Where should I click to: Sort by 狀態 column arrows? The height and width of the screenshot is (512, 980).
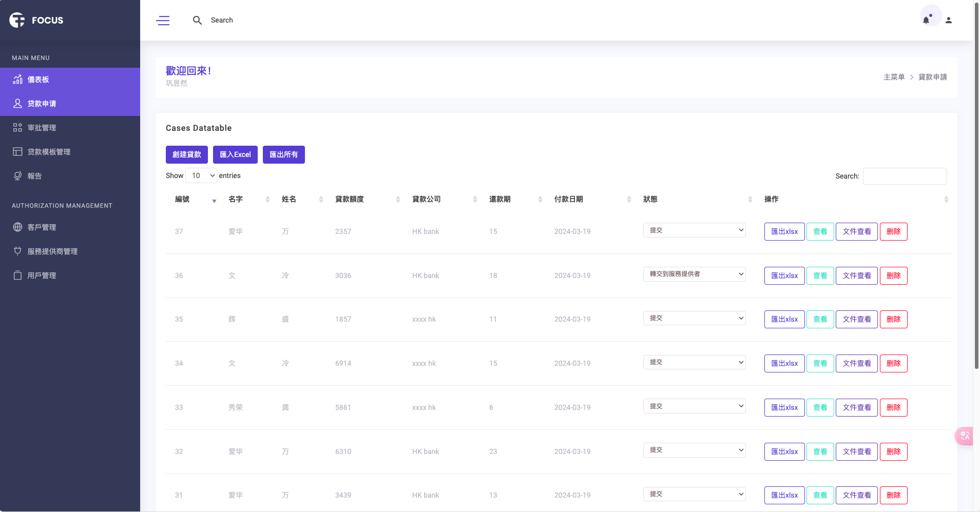(x=750, y=200)
